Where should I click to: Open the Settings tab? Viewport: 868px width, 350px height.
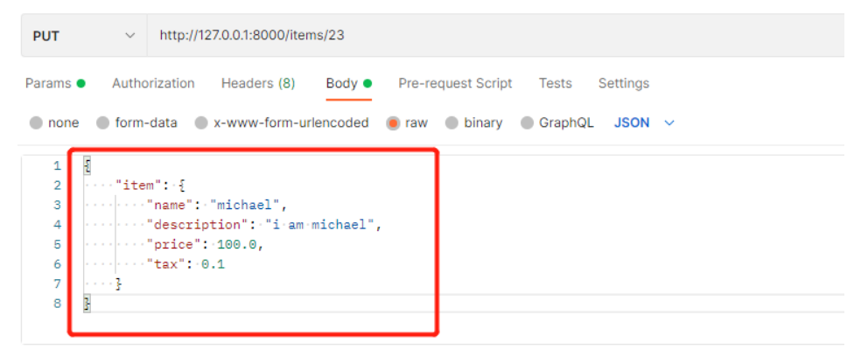pos(623,83)
